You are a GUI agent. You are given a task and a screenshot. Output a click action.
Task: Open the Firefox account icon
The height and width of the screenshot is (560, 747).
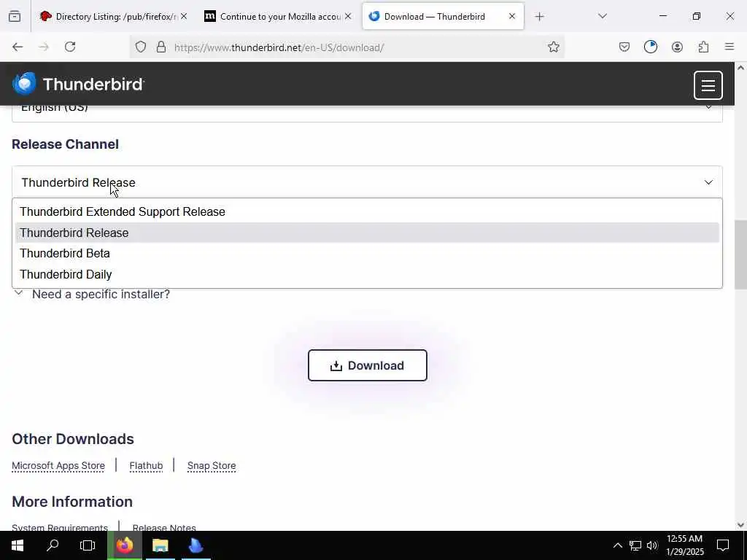click(677, 47)
